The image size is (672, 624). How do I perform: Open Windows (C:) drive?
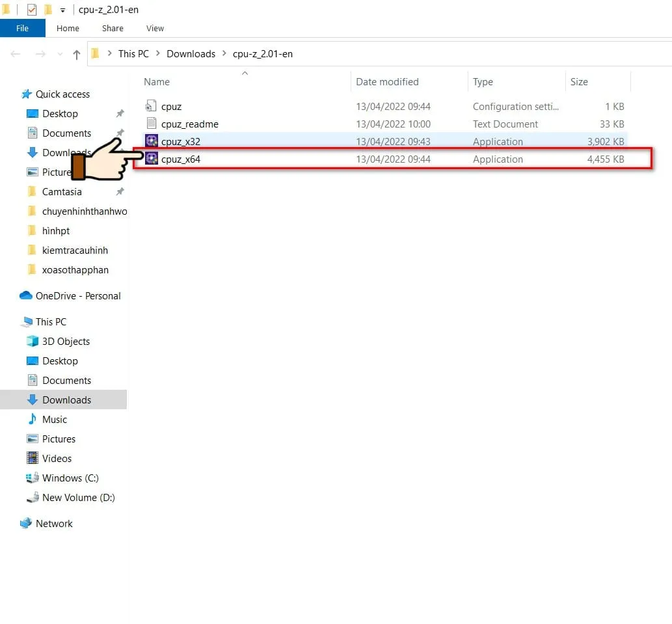(70, 478)
